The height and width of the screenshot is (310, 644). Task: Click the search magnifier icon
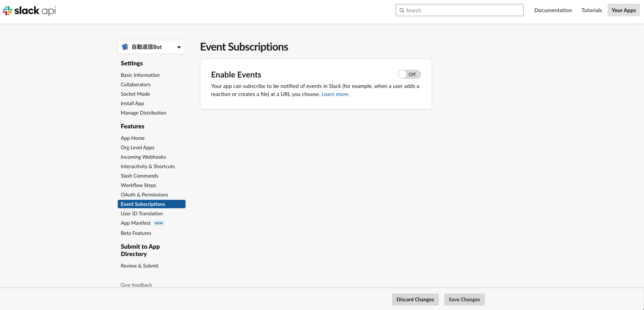(x=402, y=10)
